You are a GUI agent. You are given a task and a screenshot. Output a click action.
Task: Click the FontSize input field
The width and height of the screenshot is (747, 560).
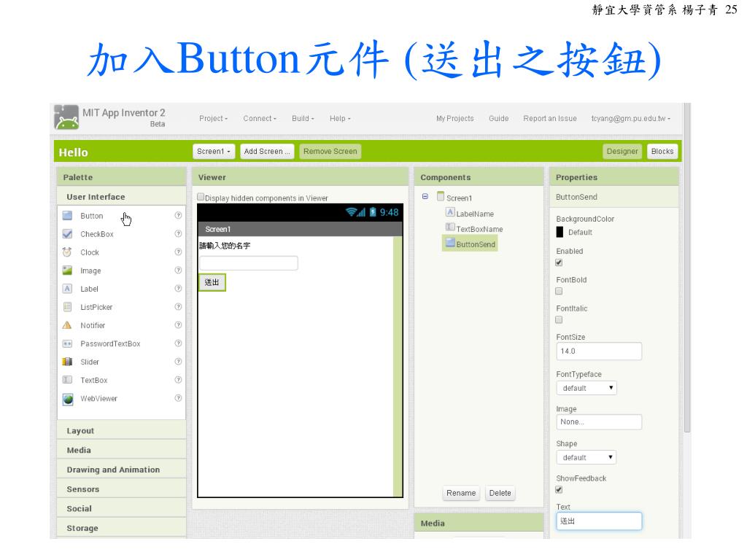point(599,351)
